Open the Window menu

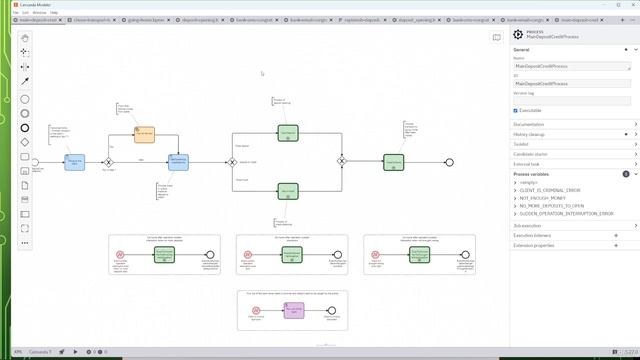pos(39,13)
